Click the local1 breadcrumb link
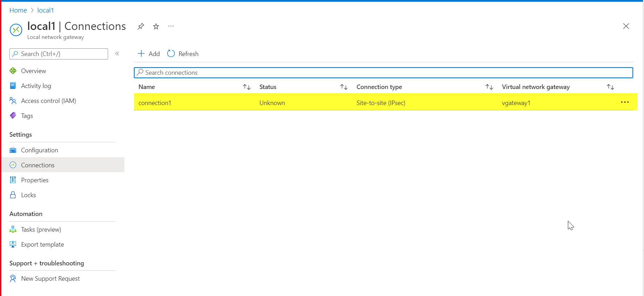The width and height of the screenshot is (644, 296). (x=46, y=10)
